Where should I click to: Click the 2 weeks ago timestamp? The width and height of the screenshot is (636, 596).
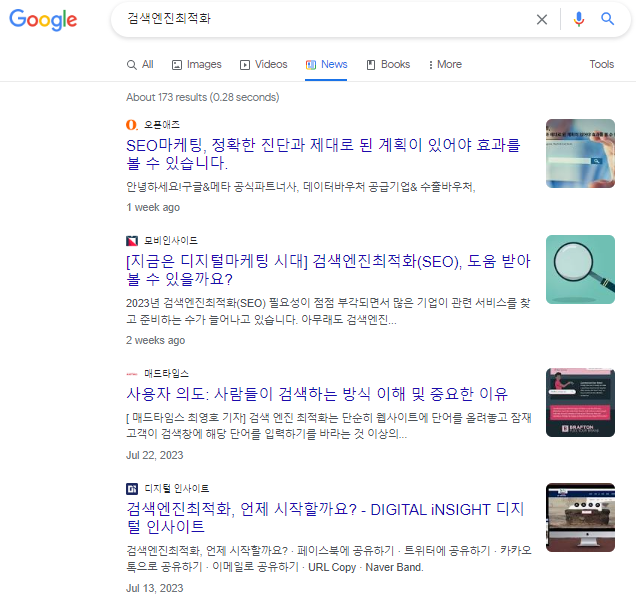[x=155, y=340]
